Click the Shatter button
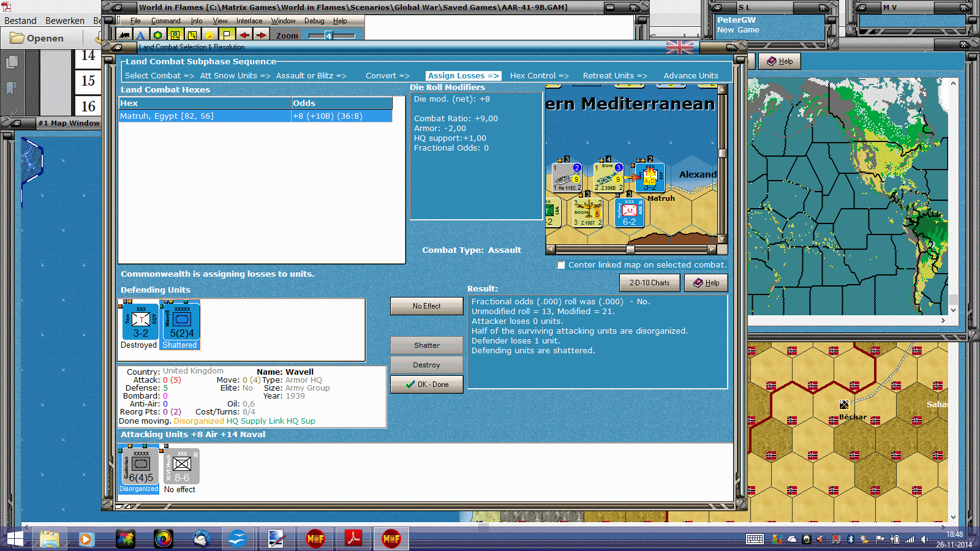The height and width of the screenshot is (551, 980). (427, 345)
